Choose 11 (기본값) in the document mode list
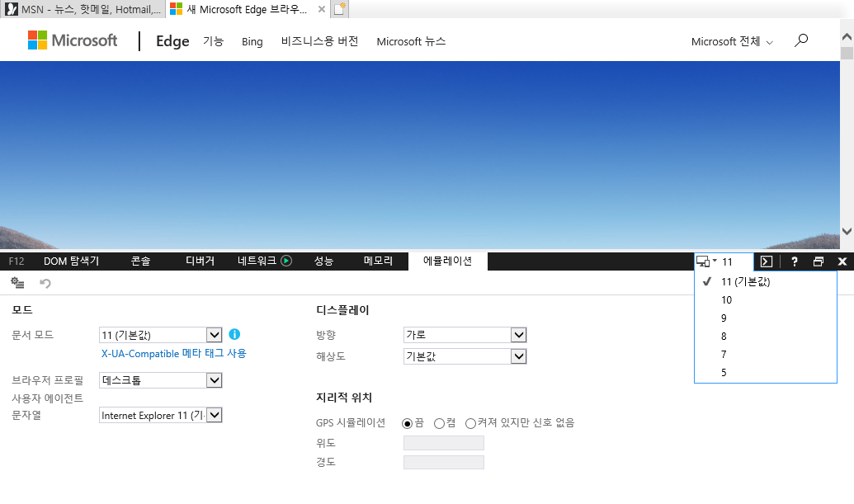 (765, 281)
